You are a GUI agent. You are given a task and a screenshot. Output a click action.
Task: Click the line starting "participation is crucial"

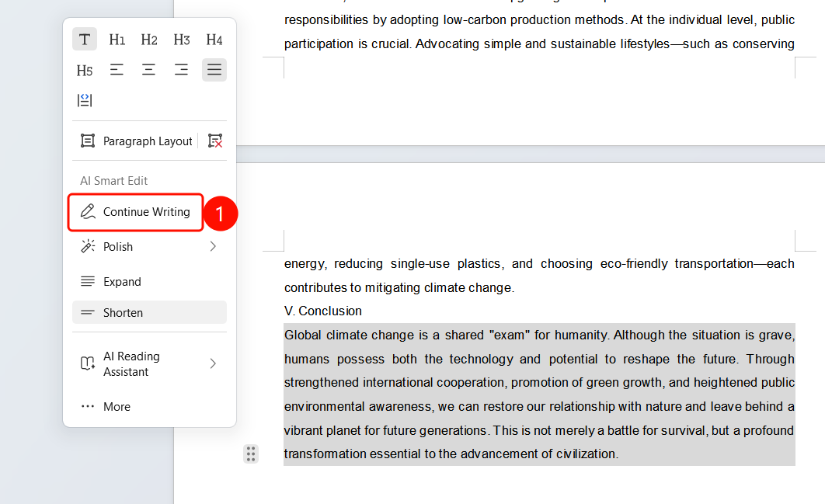(x=539, y=43)
